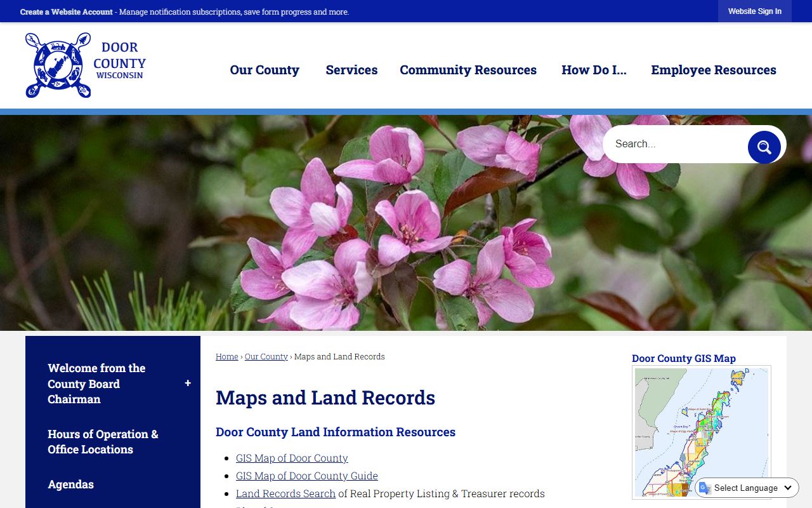Open the Employee Resources menu
This screenshot has height=508, width=812.
(x=714, y=70)
